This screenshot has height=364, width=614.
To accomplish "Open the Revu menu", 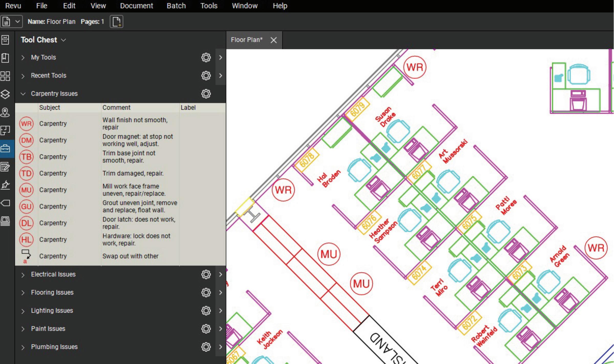I will coord(13,6).
